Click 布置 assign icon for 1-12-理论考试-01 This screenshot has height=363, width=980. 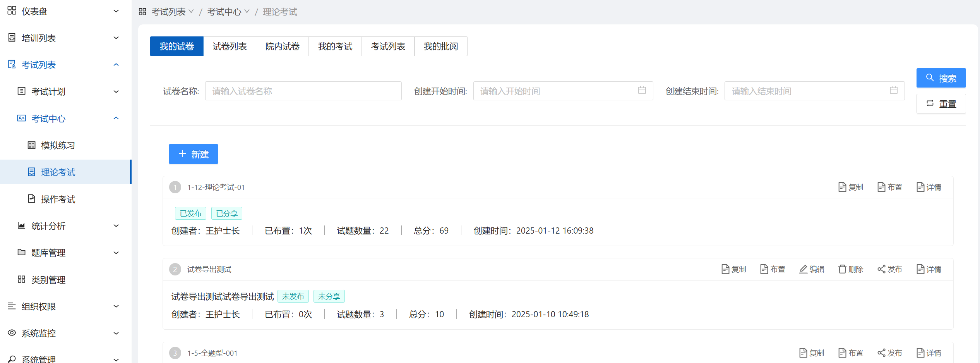click(889, 187)
